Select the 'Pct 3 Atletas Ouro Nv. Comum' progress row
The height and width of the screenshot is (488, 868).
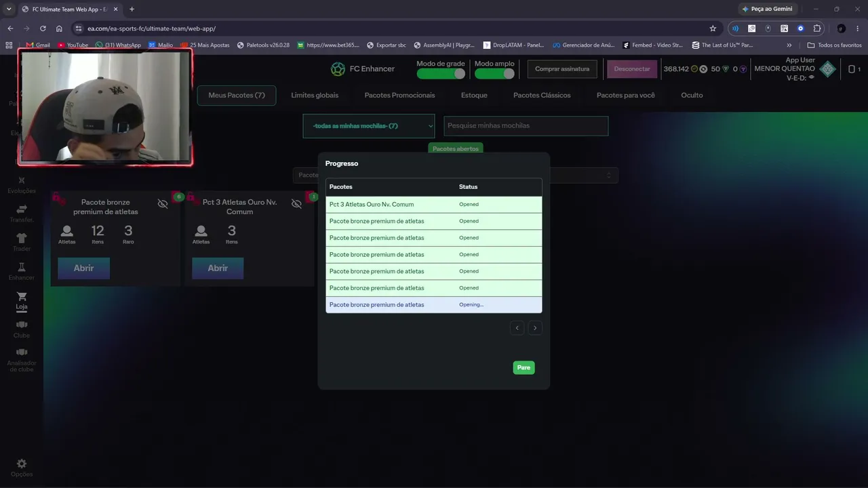pyautogui.click(x=434, y=205)
